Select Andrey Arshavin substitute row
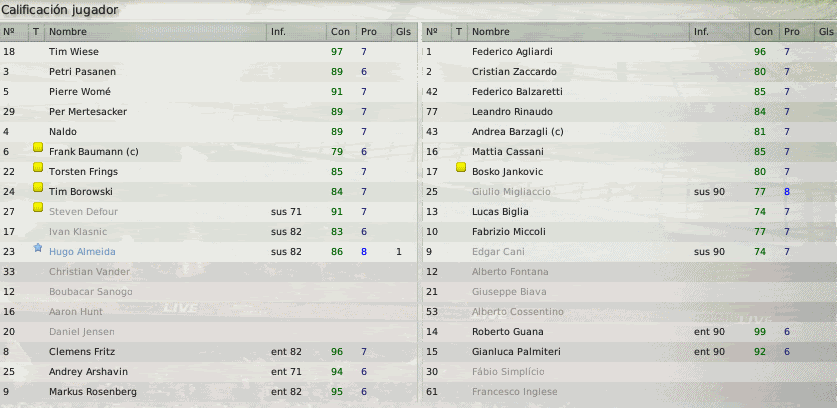Image resolution: width=837 pixels, height=408 pixels. click(x=208, y=372)
